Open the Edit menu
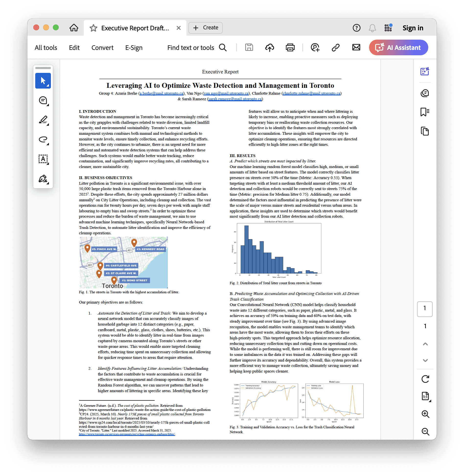The height and width of the screenshot is (476, 464). click(x=74, y=47)
